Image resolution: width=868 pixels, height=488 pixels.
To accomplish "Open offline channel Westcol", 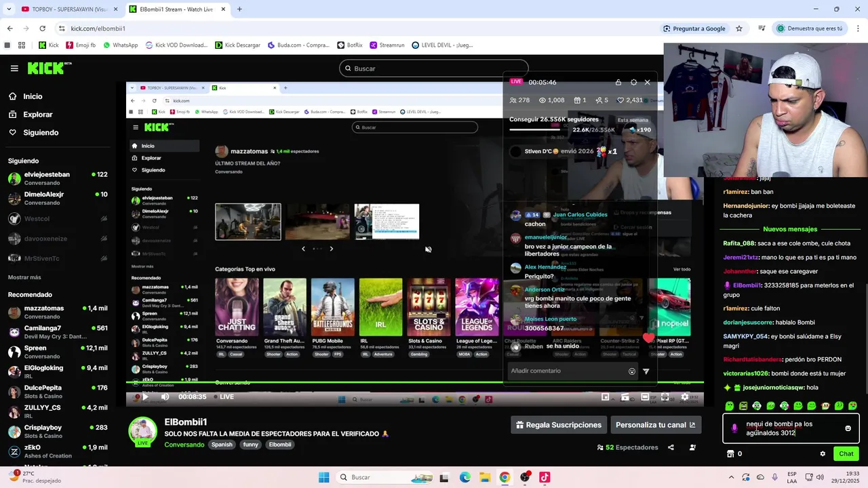I will coord(58,219).
